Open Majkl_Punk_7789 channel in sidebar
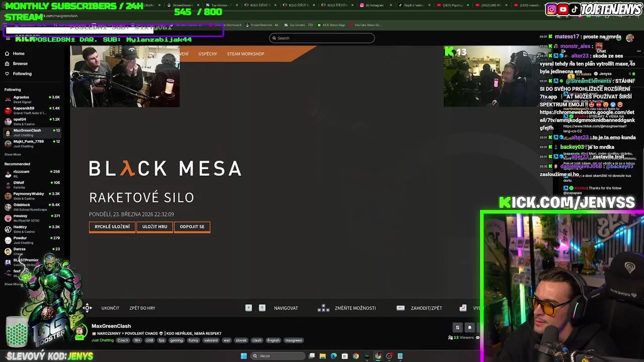 (32, 143)
